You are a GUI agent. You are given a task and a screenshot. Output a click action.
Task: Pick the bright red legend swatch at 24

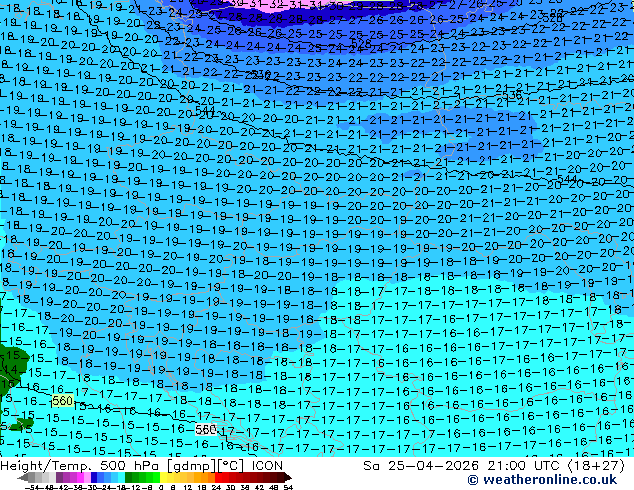(218, 477)
